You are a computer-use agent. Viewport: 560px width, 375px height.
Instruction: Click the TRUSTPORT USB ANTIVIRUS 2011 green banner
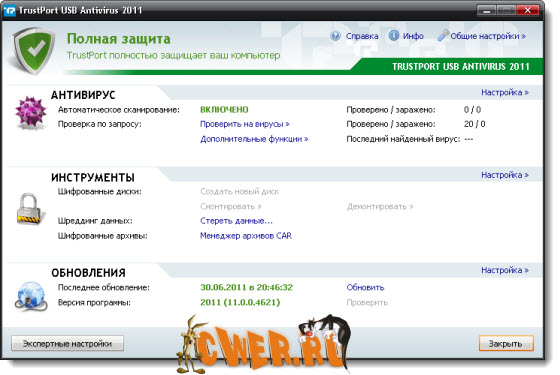click(461, 66)
